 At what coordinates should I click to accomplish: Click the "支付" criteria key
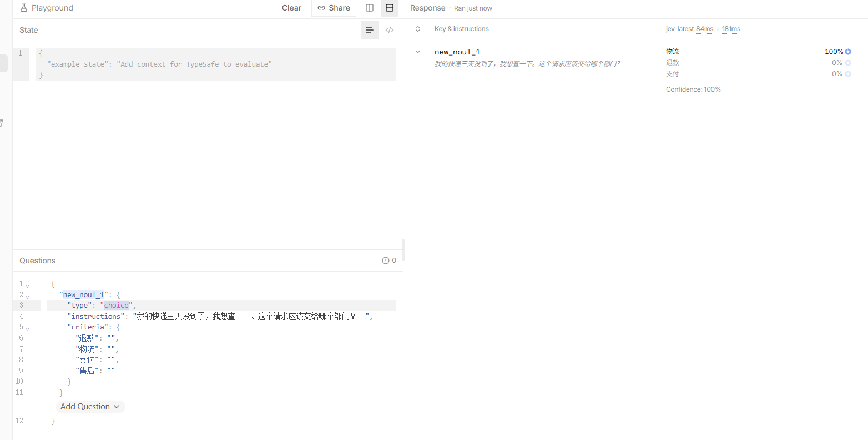point(87,360)
